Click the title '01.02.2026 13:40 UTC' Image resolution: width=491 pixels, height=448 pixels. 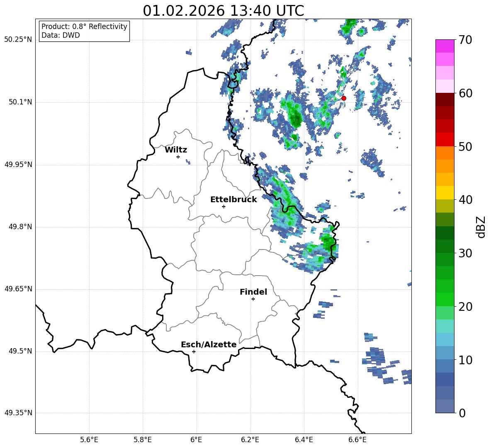click(x=223, y=11)
